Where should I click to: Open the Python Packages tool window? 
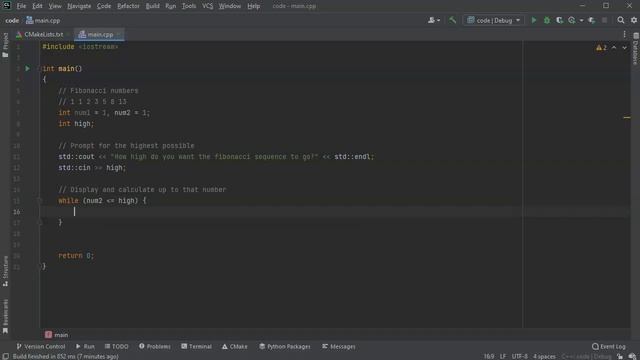284,347
